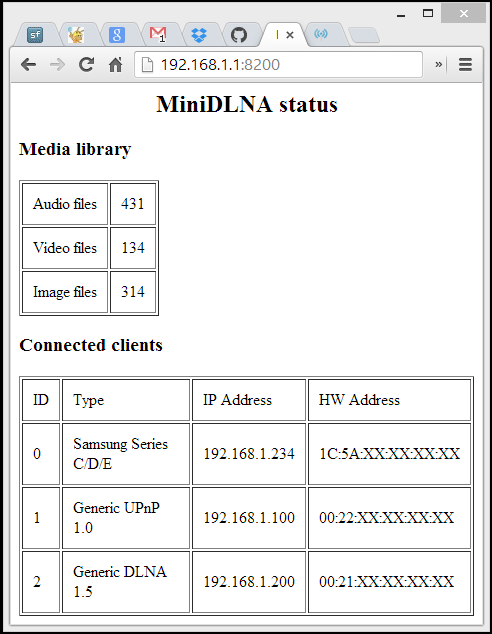Switch to the GitHub tab
The width and height of the screenshot is (492, 634).
pos(239,35)
